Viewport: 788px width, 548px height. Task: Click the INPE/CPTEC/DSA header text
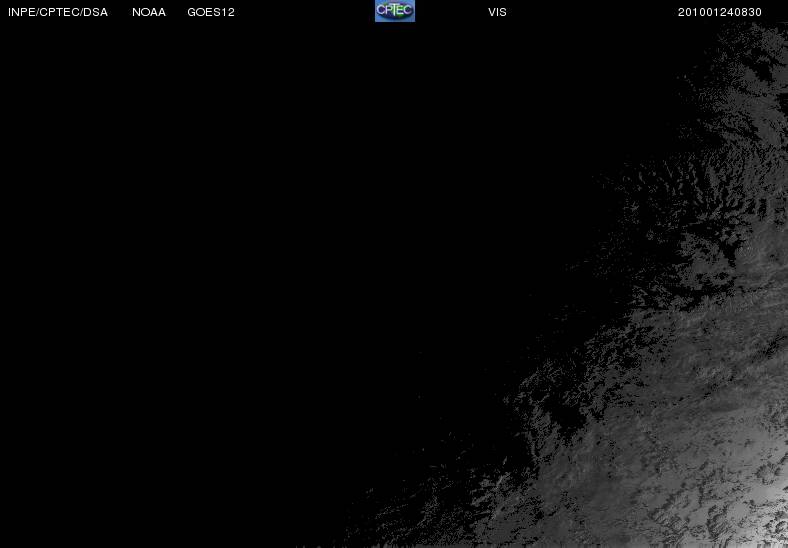tap(58, 12)
